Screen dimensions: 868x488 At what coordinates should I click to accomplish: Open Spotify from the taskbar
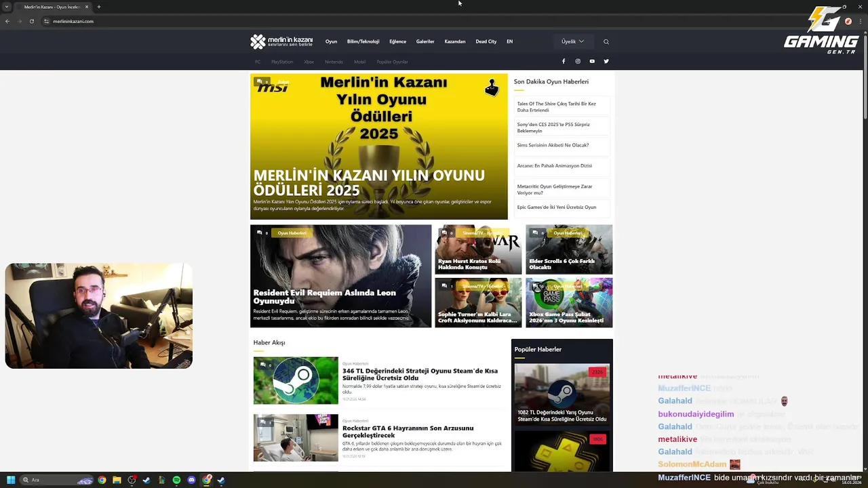[176, 480]
